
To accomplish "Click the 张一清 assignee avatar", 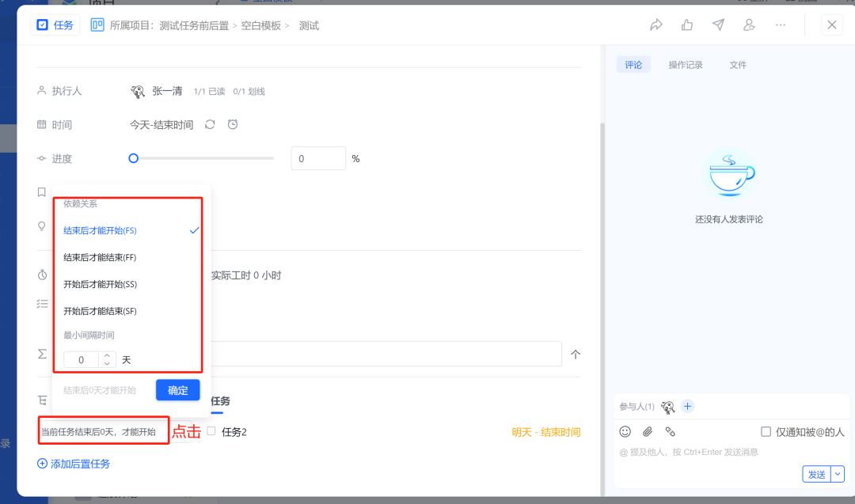I will pos(138,92).
